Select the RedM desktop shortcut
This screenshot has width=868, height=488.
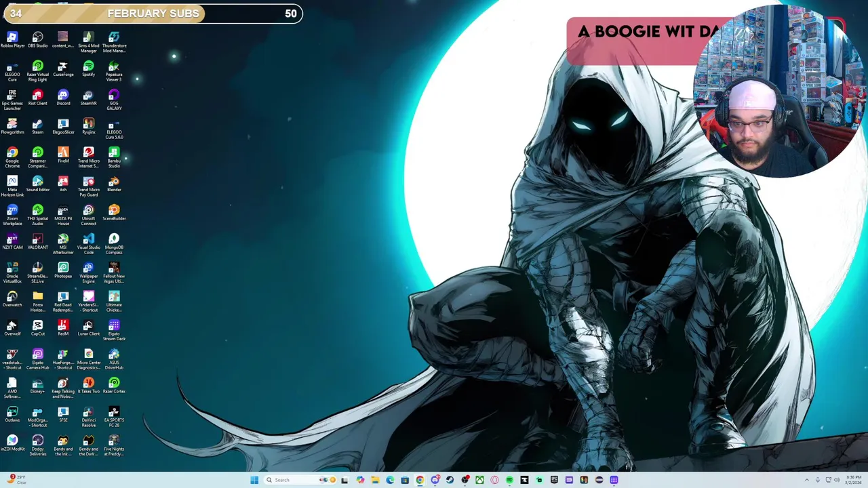pyautogui.click(x=63, y=328)
